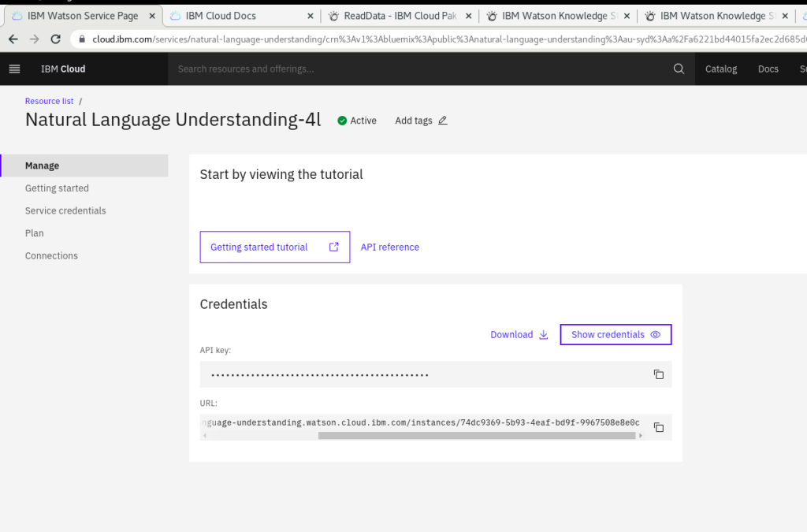Viewport: 807px width, 532px height.
Task: Copy the API key using copy icon
Action: 658,374
